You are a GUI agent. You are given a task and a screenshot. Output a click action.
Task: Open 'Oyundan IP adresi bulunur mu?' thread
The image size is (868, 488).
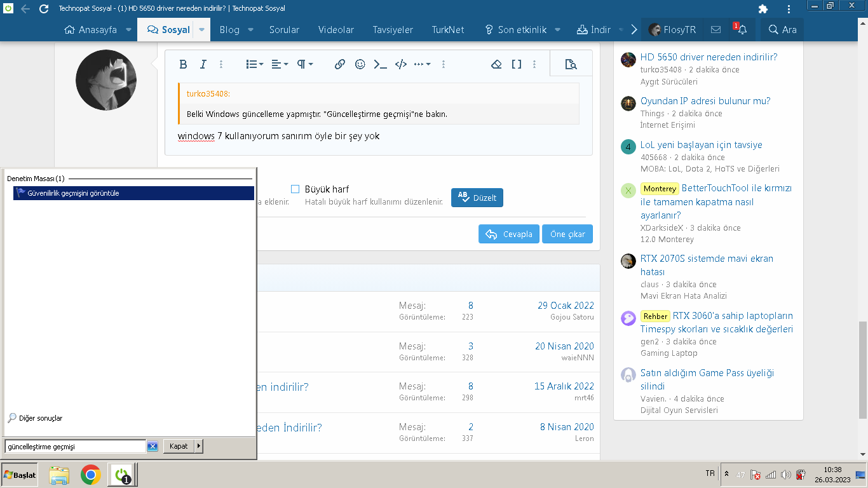[705, 101]
